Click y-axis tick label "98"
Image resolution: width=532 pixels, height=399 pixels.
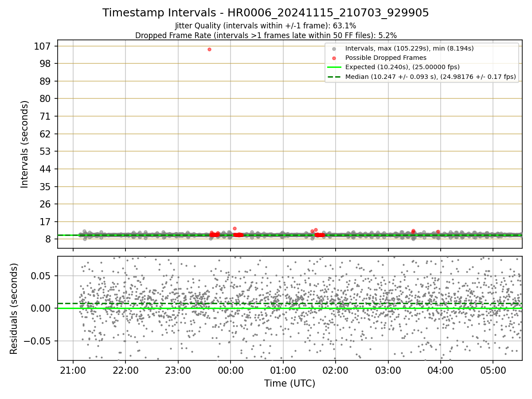pos(46,63)
